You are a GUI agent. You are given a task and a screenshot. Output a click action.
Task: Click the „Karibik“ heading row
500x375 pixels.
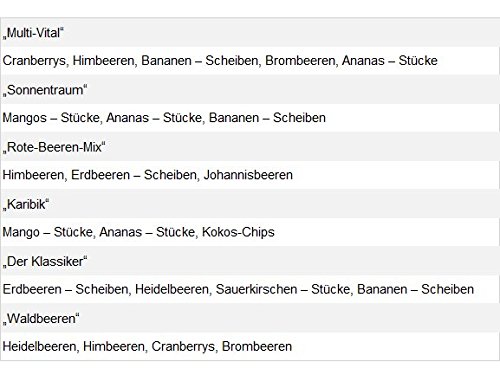250,204
